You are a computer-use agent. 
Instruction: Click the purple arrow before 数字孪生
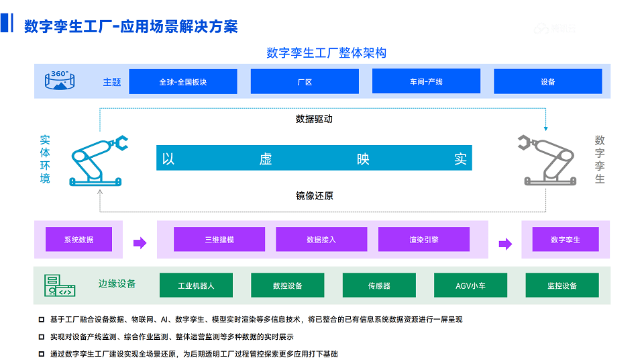pos(506,244)
